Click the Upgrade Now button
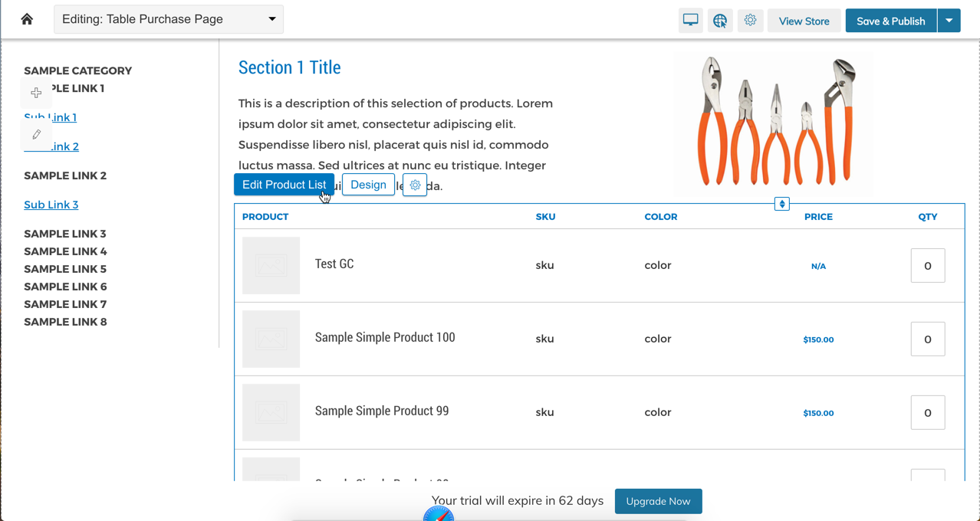 (x=658, y=501)
